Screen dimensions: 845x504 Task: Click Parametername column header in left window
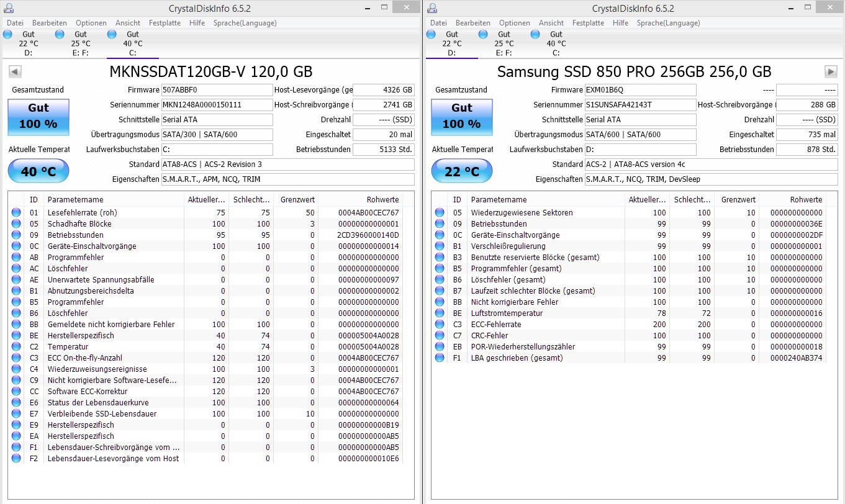click(114, 200)
